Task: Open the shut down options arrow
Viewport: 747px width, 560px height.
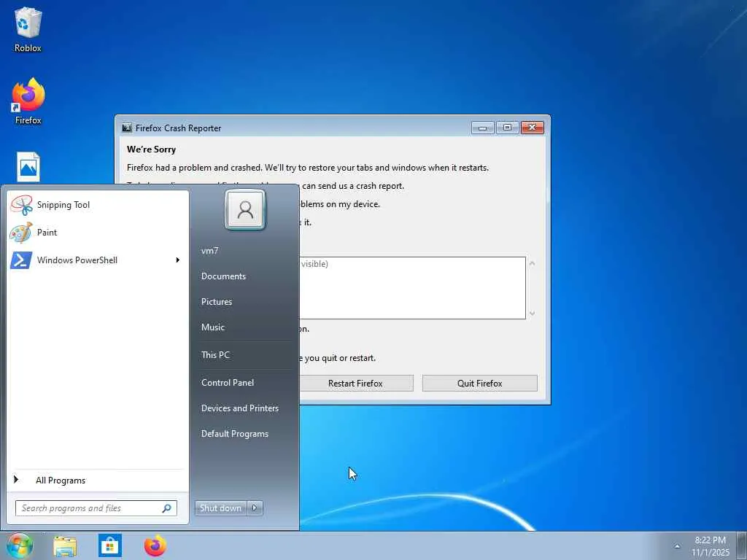Action: point(255,508)
